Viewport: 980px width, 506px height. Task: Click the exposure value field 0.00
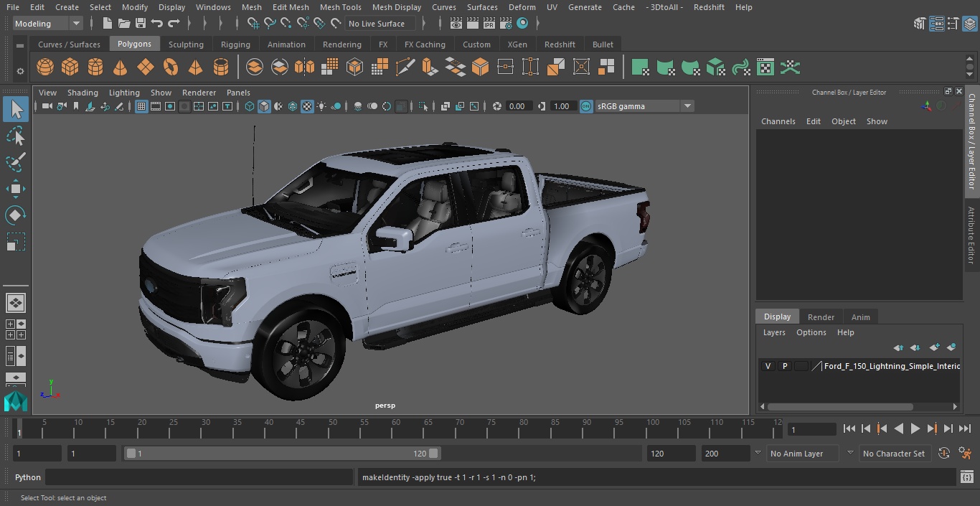519,106
